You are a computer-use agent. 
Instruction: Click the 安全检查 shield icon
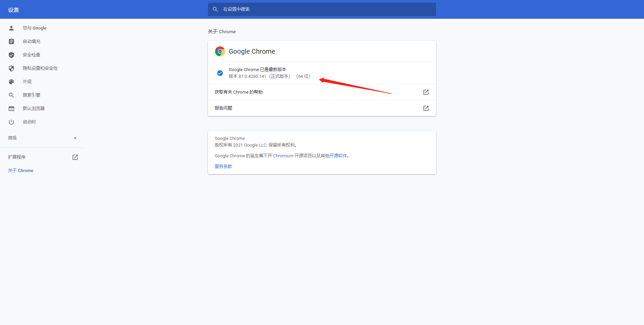coord(11,55)
